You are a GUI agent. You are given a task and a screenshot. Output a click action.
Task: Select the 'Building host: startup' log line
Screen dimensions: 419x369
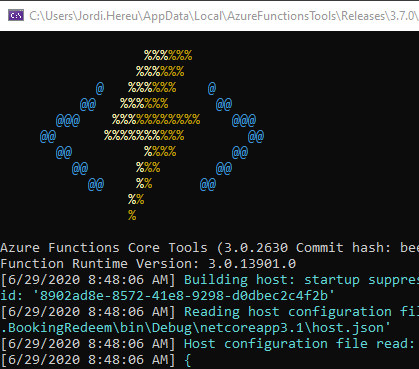[210, 280]
